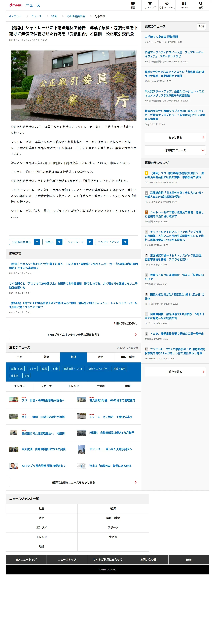Click the マネー subcategory chip
The height and width of the screenshot is (644, 215).
[x=32, y=368]
